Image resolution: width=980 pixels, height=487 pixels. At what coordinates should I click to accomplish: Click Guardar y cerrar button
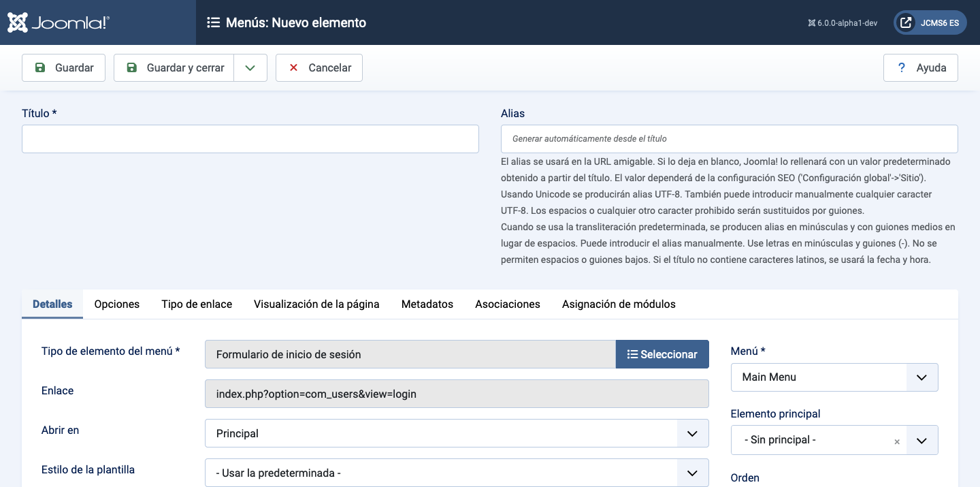[x=174, y=67]
